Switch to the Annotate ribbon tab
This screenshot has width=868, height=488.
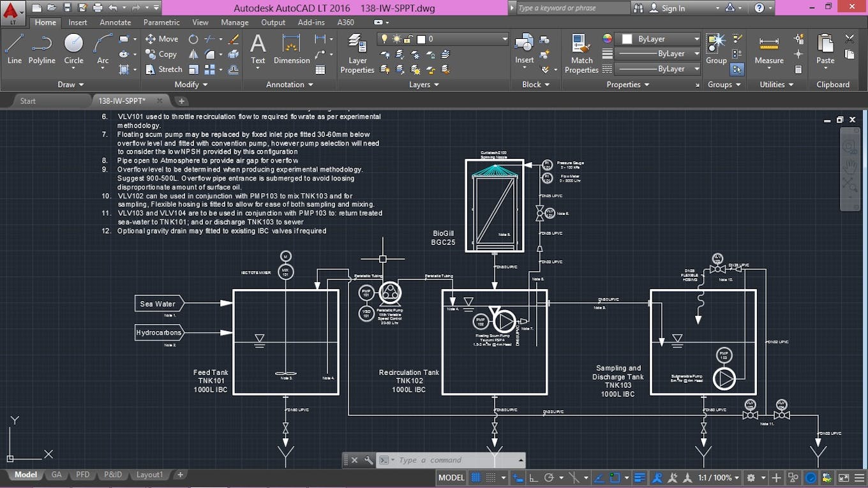tap(116, 22)
